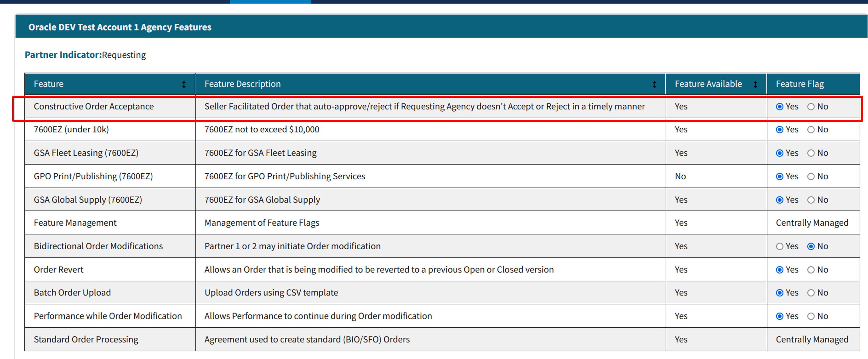Click the Partner Indicator Requesting text
This screenshot has width=868, height=359.
[85, 55]
